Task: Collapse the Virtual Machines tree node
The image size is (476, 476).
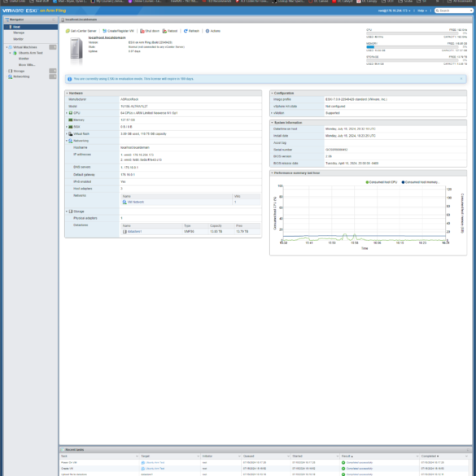Action: pyautogui.click(x=7, y=47)
